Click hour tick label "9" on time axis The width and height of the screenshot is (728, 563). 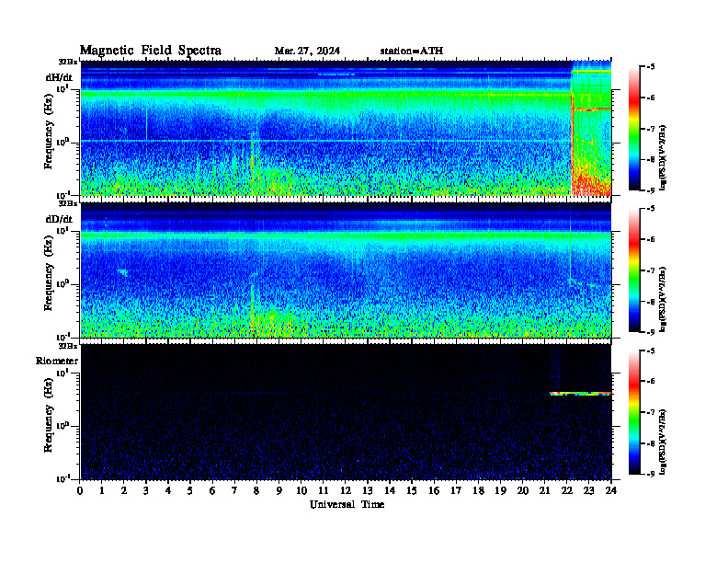click(279, 490)
